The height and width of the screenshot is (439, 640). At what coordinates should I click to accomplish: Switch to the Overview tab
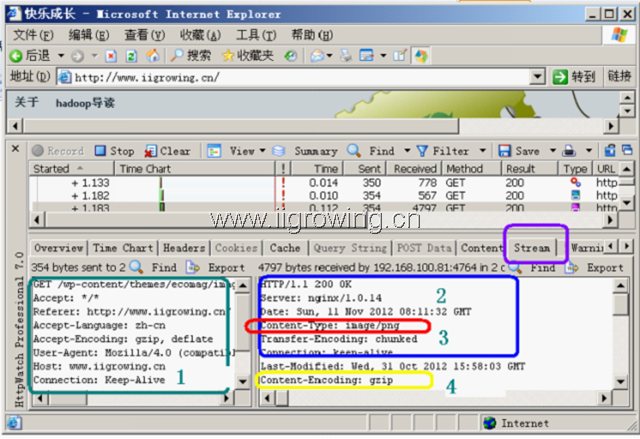coord(59,248)
